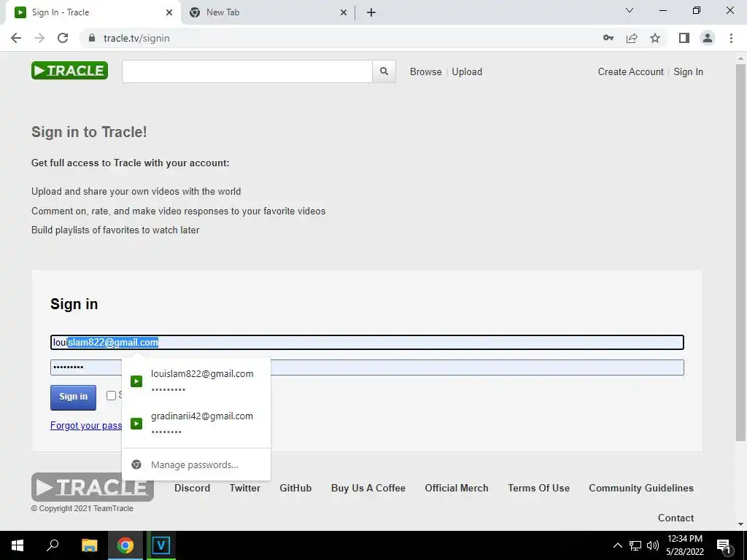Close the Sign In - Tracle tab

coord(169,12)
